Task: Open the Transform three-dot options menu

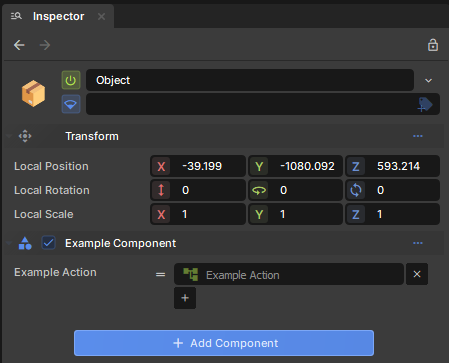Action: tap(418, 136)
